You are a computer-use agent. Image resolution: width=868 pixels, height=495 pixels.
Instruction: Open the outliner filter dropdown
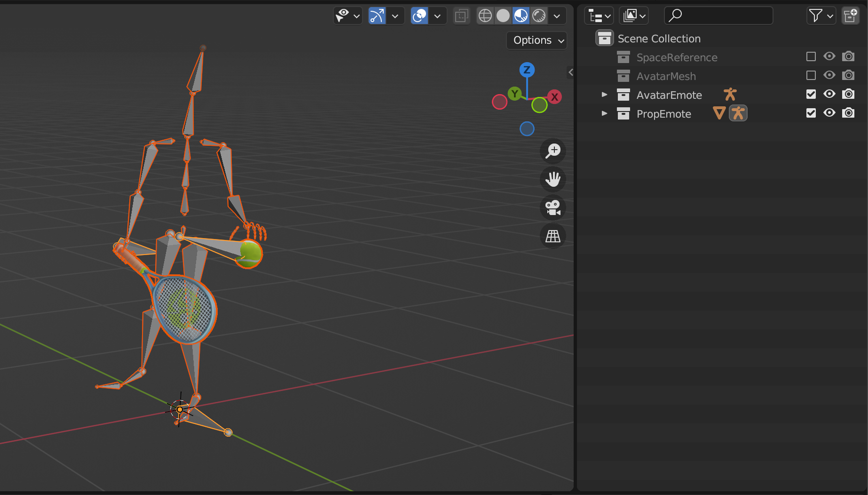pyautogui.click(x=821, y=16)
